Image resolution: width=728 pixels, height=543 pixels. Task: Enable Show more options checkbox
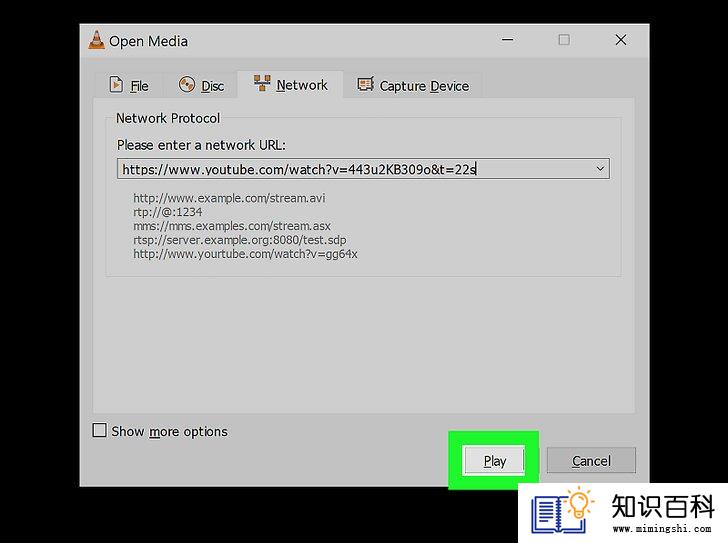click(x=99, y=430)
